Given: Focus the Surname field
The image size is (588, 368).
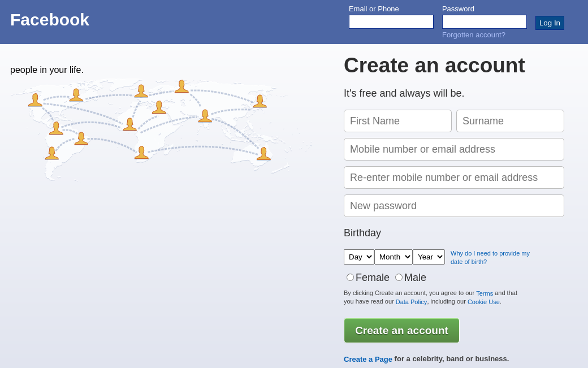Looking at the screenshot, I should [510, 121].
